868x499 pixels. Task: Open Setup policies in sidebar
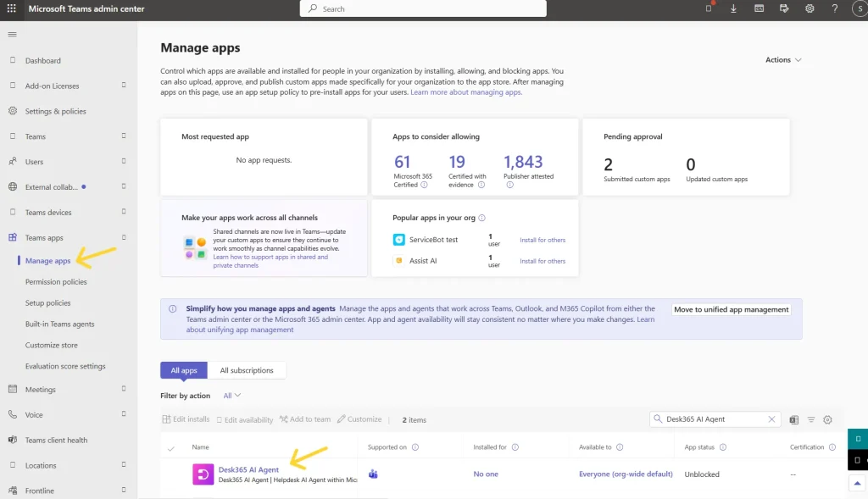(47, 303)
